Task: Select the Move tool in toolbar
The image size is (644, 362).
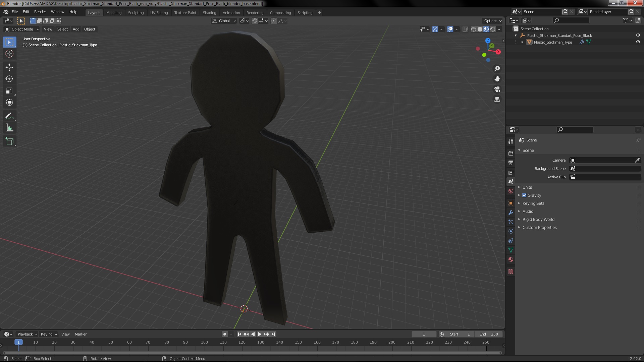Action: click(9, 67)
